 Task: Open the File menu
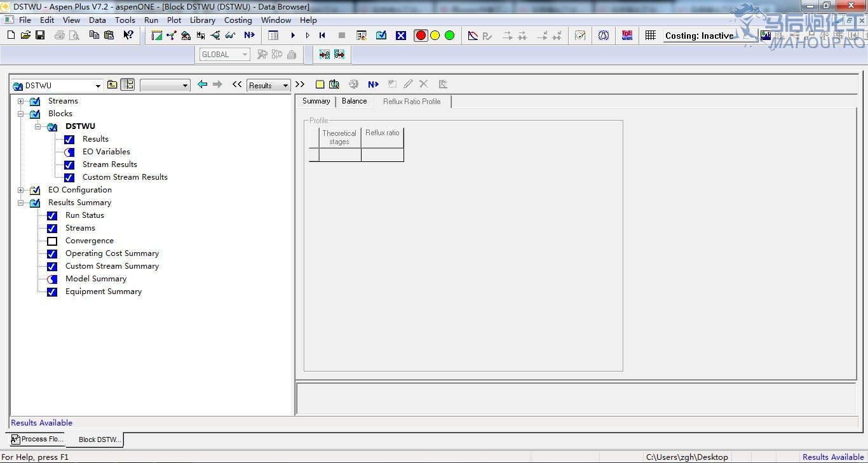pos(25,20)
